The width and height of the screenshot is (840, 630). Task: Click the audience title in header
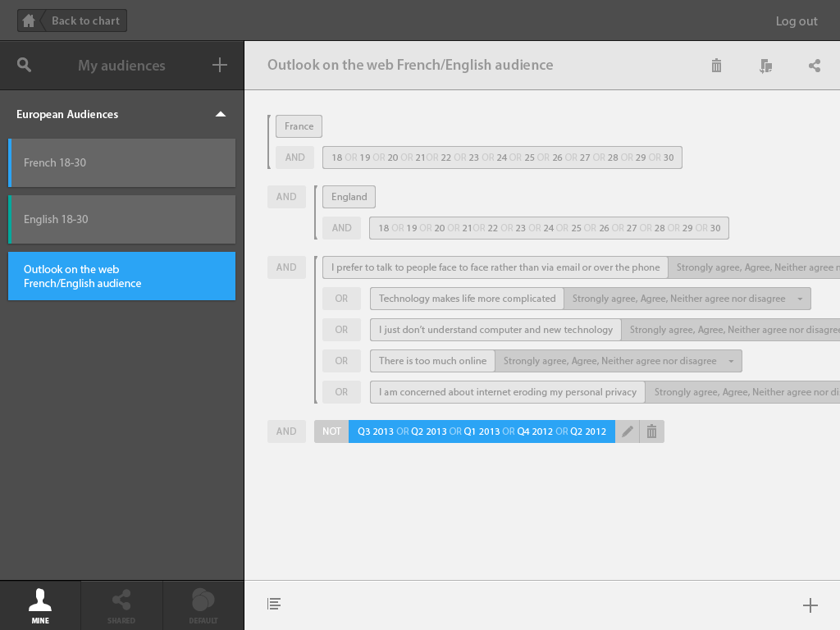coord(410,65)
